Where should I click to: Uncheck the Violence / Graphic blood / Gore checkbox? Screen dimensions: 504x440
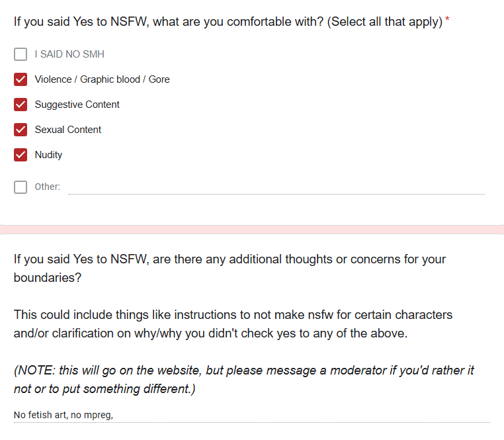[21, 79]
